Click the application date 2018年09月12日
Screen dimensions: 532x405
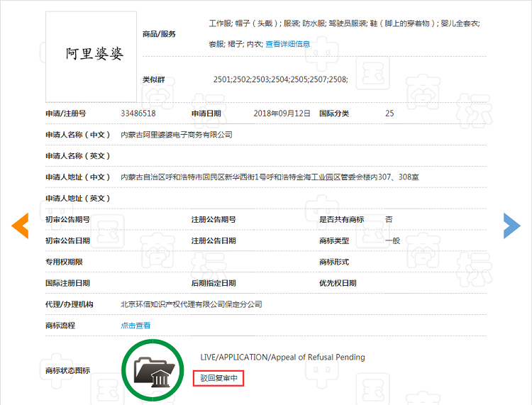(x=282, y=113)
